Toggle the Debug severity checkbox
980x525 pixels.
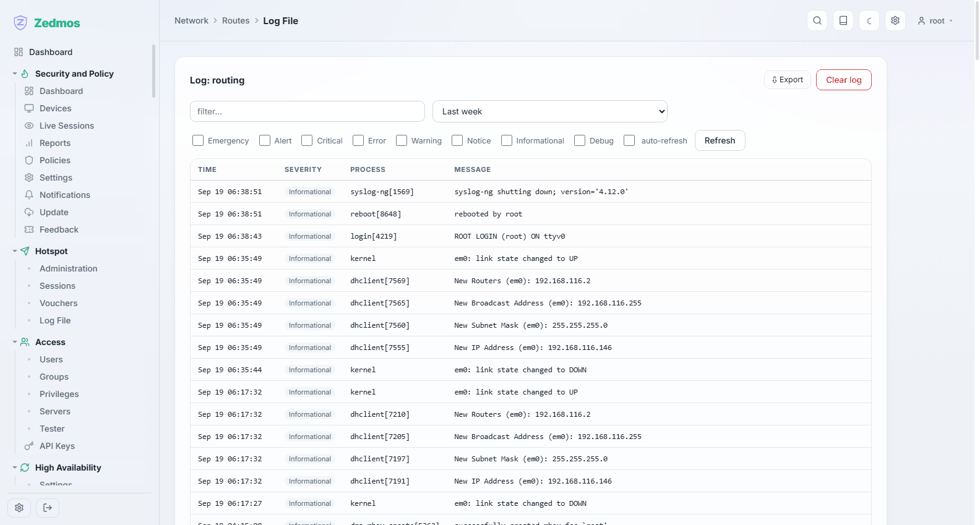(x=580, y=140)
